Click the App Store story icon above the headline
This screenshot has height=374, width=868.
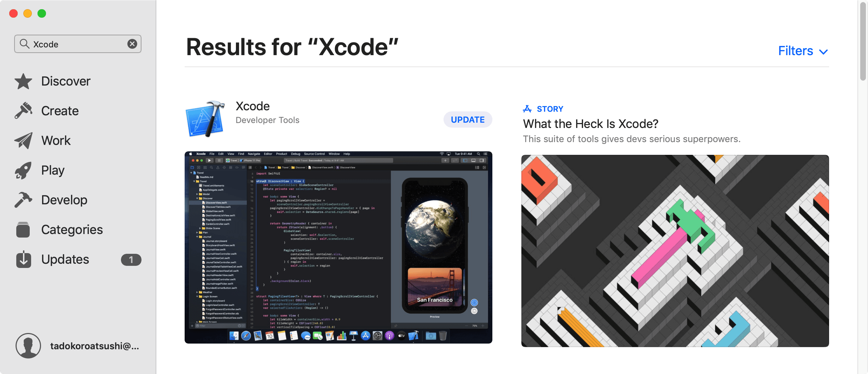pyautogui.click(x=527, y=109)
